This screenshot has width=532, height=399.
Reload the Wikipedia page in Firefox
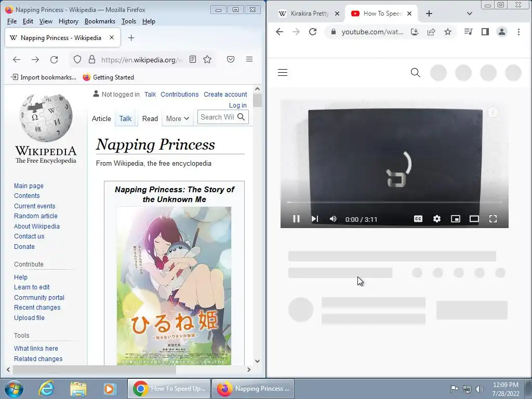click(x=54, y=60)
